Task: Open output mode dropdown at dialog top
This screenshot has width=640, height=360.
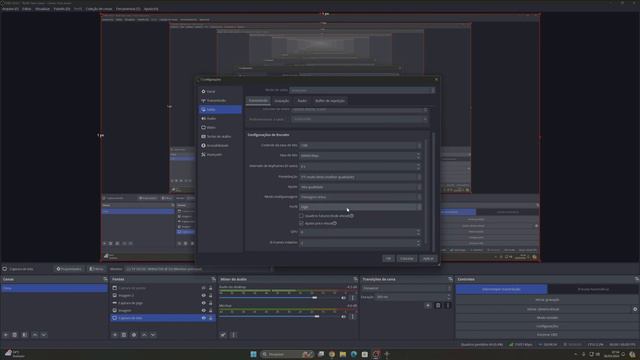Action: (x=362, y=90)
